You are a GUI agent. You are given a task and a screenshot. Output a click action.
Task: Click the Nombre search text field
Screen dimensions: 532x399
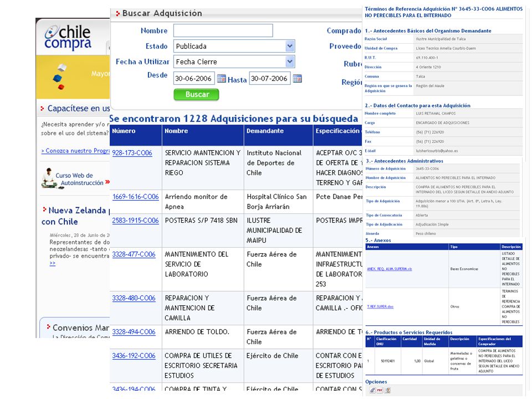[x=223, y=30]
